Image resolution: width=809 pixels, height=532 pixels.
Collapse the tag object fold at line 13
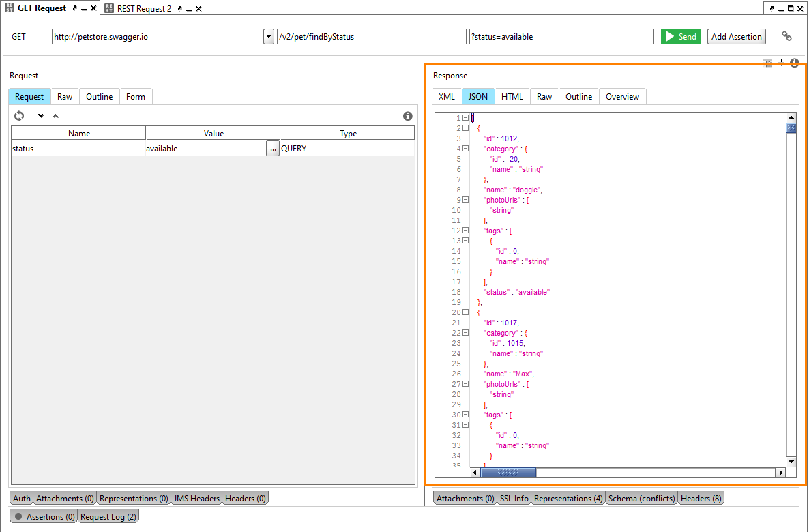pos(465,241)
